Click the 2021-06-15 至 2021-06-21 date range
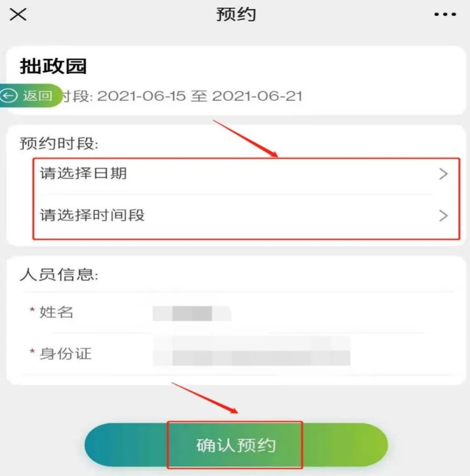This screenshot has height=476, width=470. [x=200, y=96]
